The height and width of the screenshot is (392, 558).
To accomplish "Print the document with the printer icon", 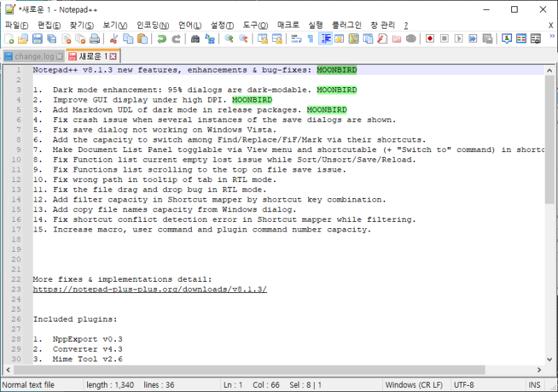I will point(94,39).
